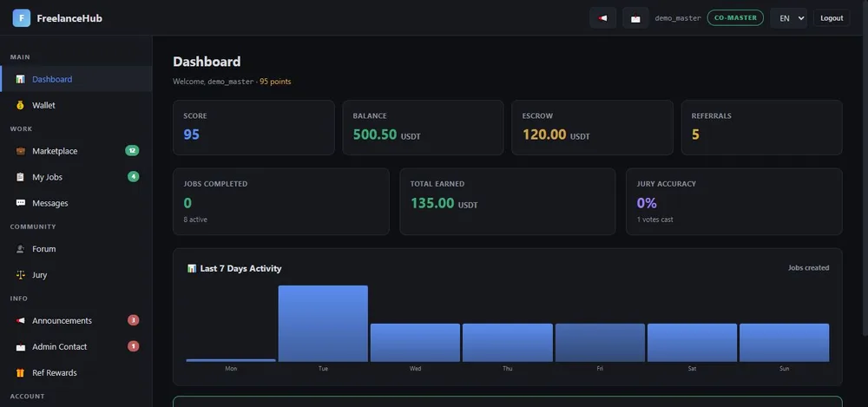Click the '95 points' text under Dashboard
This screenshot has width=868, height=407.
point(275,82)
